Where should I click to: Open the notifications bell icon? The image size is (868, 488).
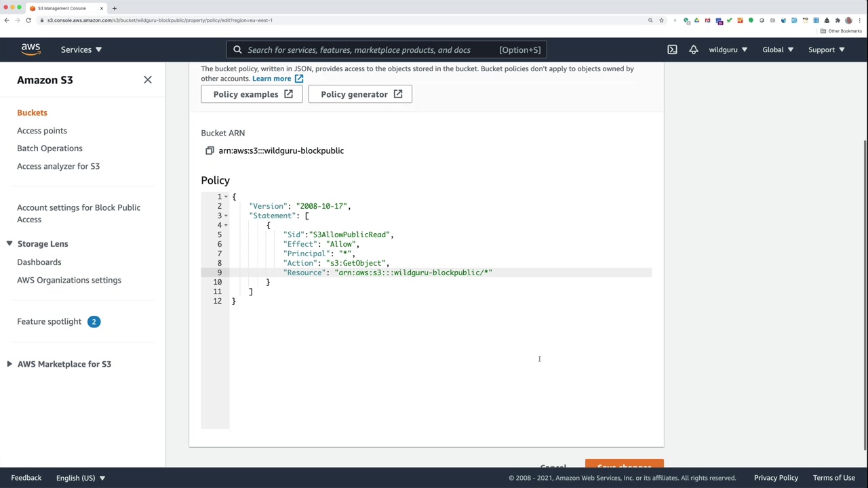(693, 49)
